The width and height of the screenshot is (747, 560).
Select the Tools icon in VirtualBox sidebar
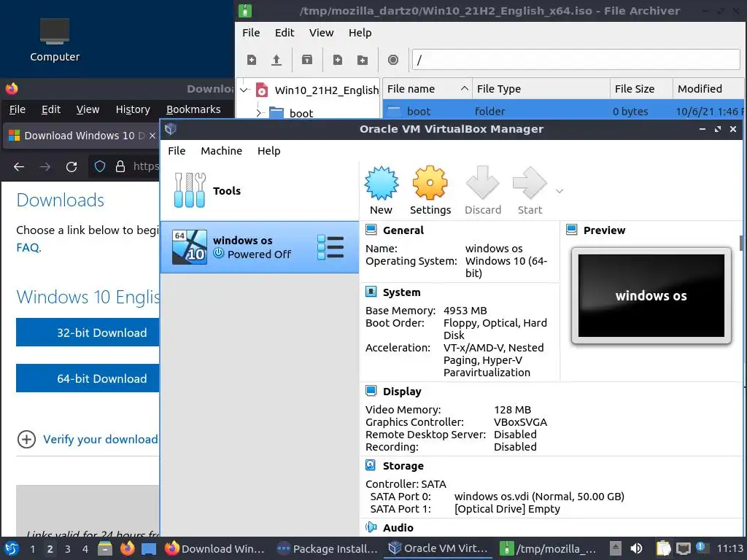[190, 190]
